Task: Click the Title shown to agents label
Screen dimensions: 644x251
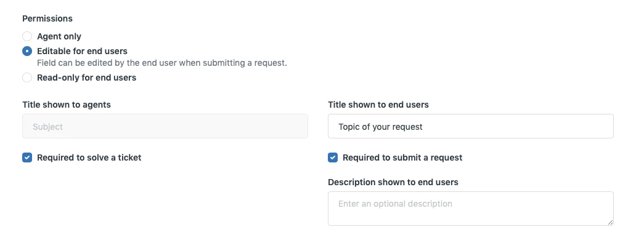Action: click(x=67, y=105)
